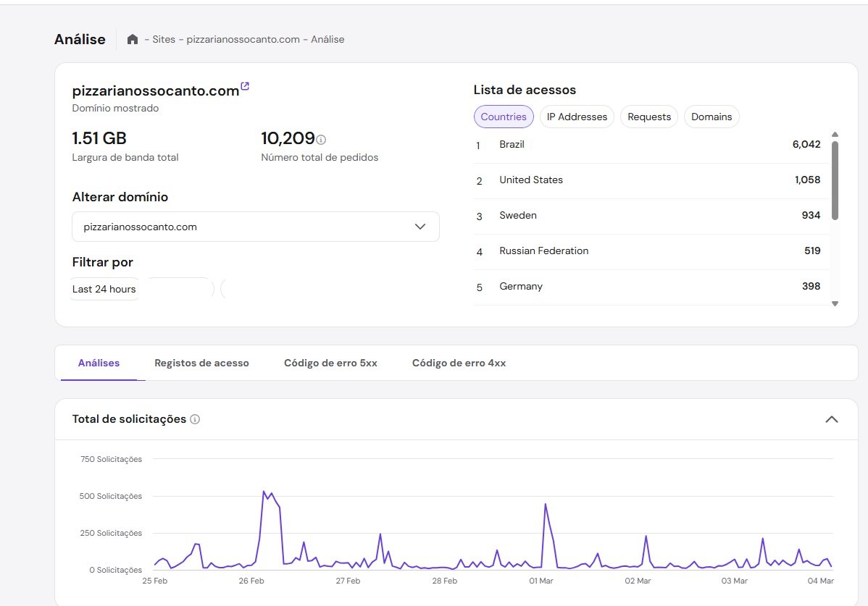Select the Last 24 hours filter
Screen dimensions: 868x606
pos(104,289)
